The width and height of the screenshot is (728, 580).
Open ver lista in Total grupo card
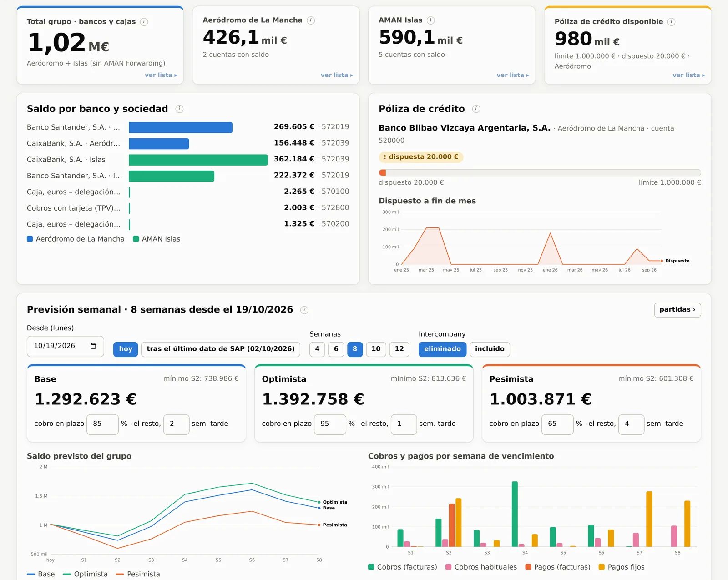161,75
